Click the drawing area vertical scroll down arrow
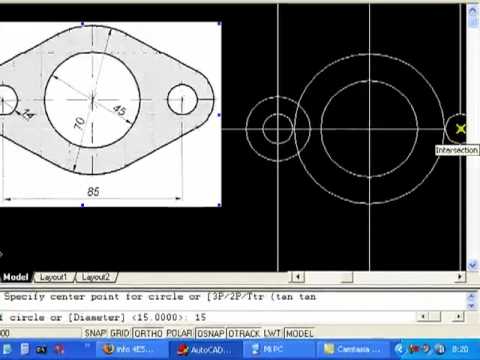480x360 pixels. [x=473, y=265]
